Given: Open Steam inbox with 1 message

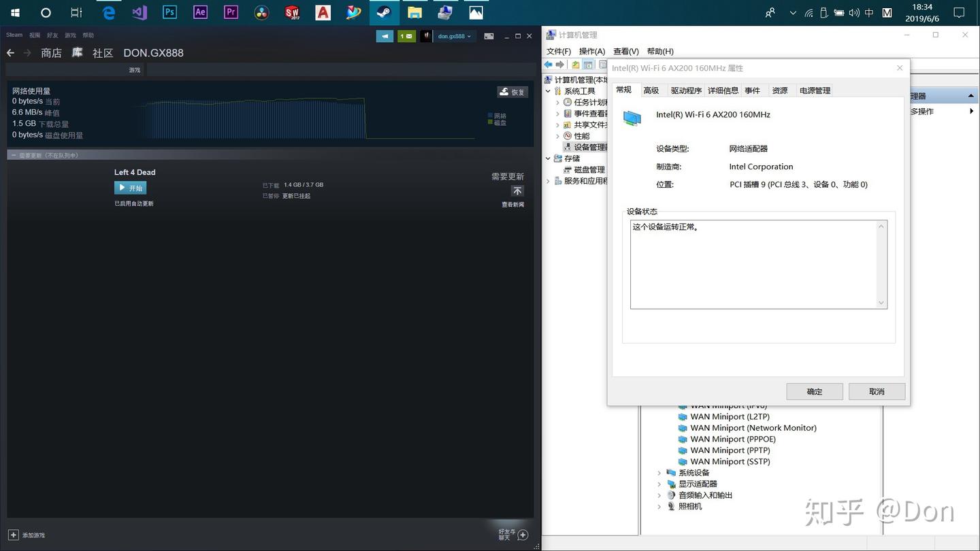Looking at the screenshot, I should coord(406,36).
